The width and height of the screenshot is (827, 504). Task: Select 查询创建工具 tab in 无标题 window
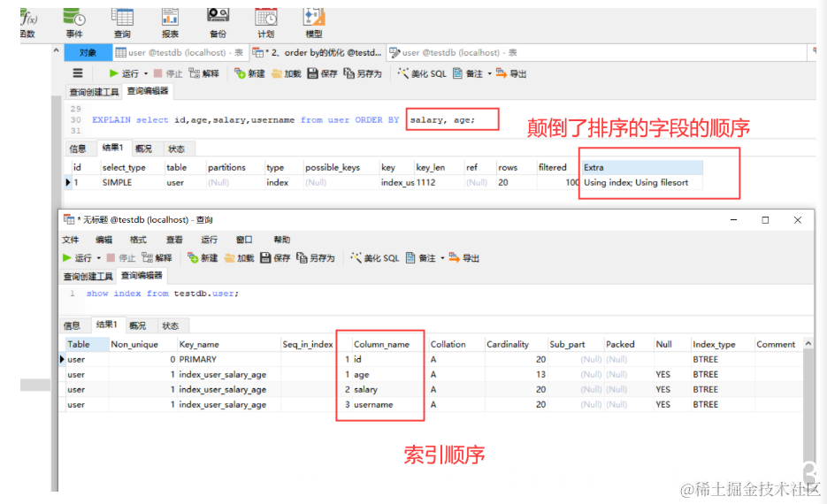pyautogui.click(x=88, y=276)
